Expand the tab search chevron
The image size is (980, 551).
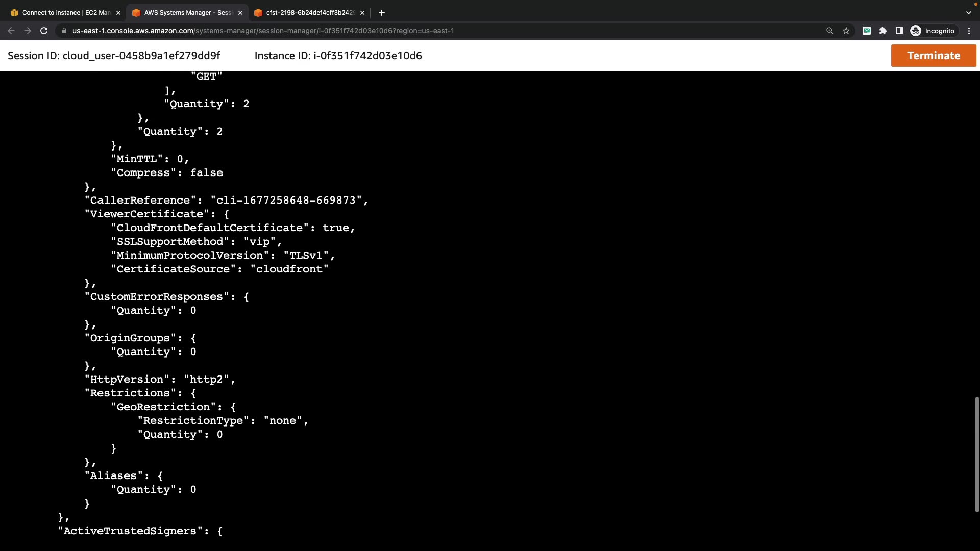tap(969, 13)
